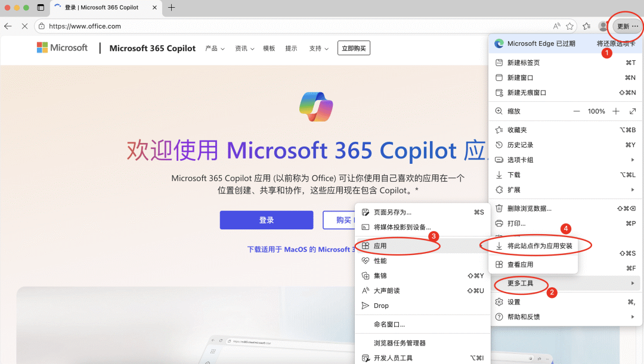
Task: Click the Copilot logo on the page
Action: tap(315, 105)
